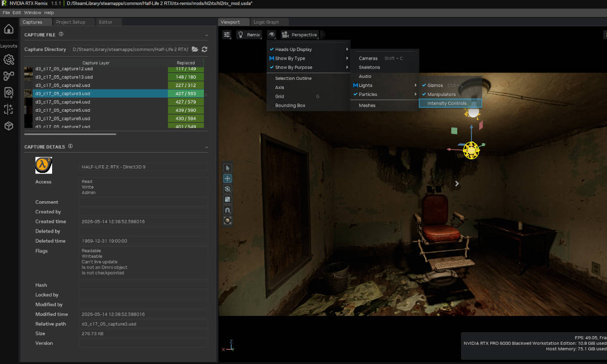Open the modding layout gear-search icon

pos(9,60)
